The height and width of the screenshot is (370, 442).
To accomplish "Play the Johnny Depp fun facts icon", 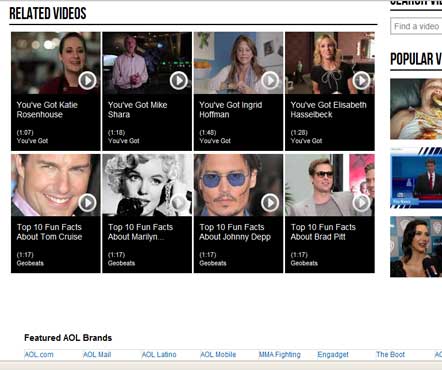I will tap(270, 203).
